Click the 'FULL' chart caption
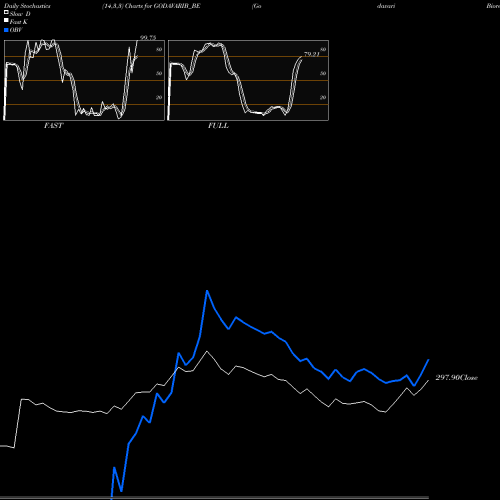500x500 pixels. 218,126
